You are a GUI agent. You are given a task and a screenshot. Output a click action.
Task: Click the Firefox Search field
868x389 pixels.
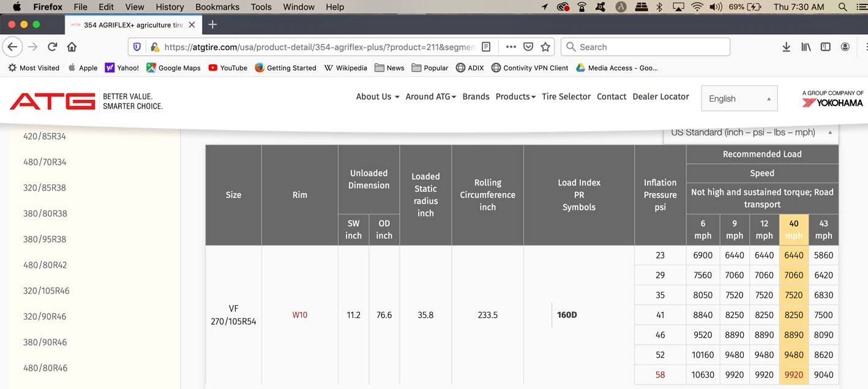[x=645, y=47]
